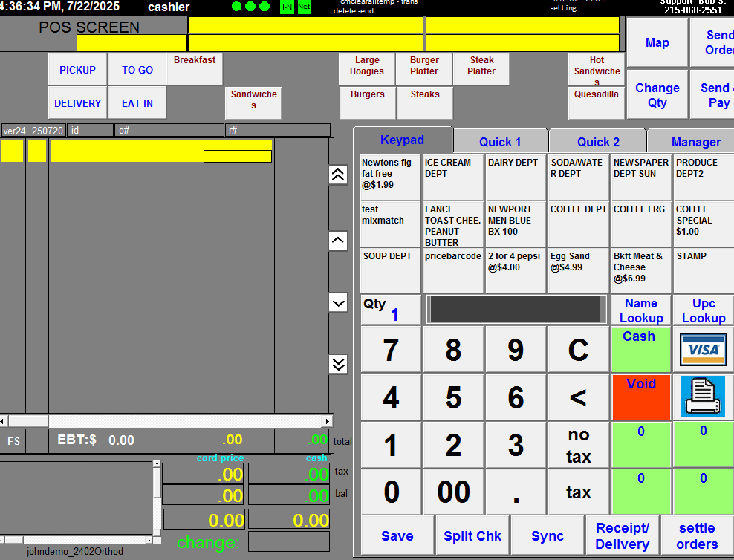Click the STAMP button
734x560 pixels.
[704, 271]
